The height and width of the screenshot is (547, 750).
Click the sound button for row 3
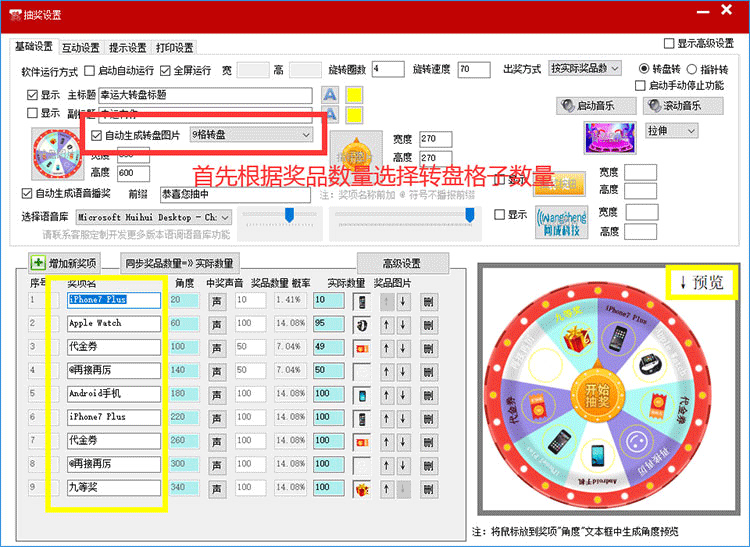click(x=217, y=348)
